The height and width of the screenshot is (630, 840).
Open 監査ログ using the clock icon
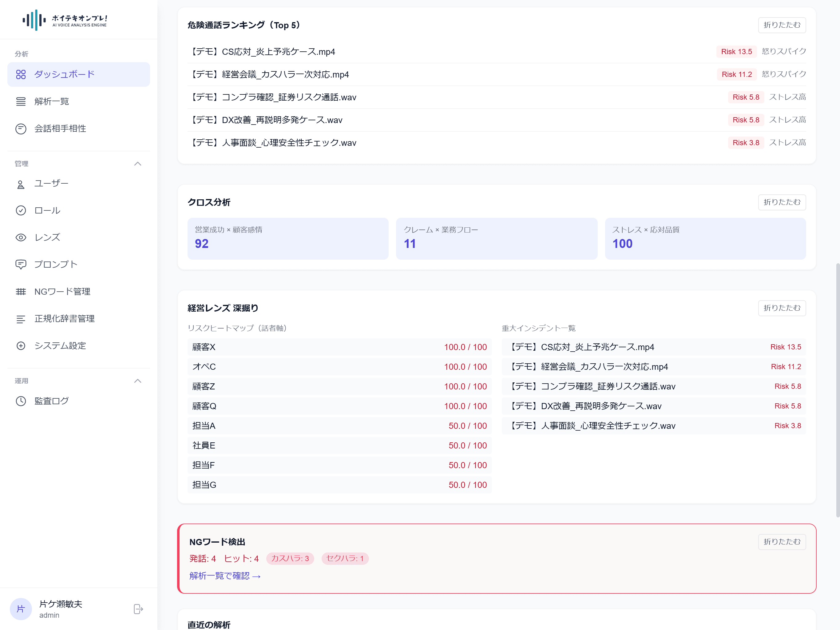pyautogui.click(x=21, y=401)
